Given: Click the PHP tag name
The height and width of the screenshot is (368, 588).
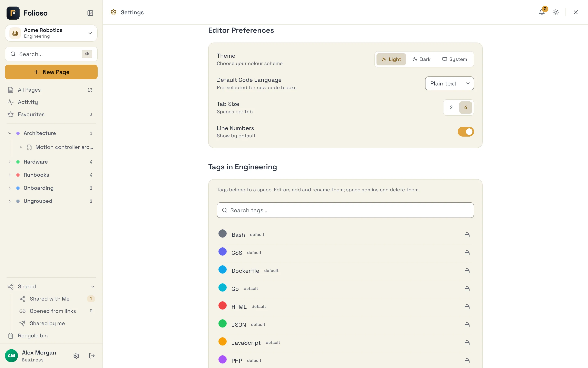Looking at the screenshot, I should [x=237, y=361].
